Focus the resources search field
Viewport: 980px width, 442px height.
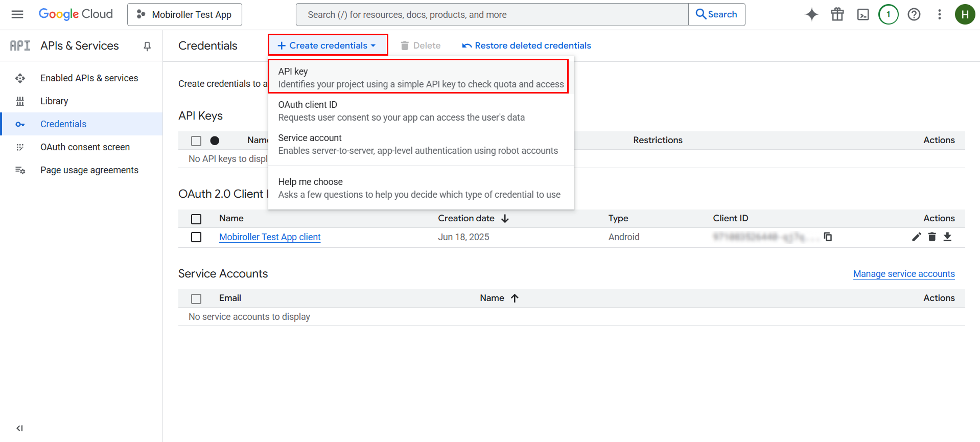pos(492,14)
